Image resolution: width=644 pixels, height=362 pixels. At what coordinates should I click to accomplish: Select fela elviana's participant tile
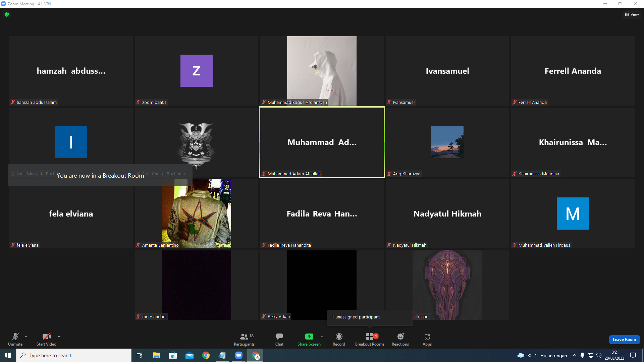[71, 214]
